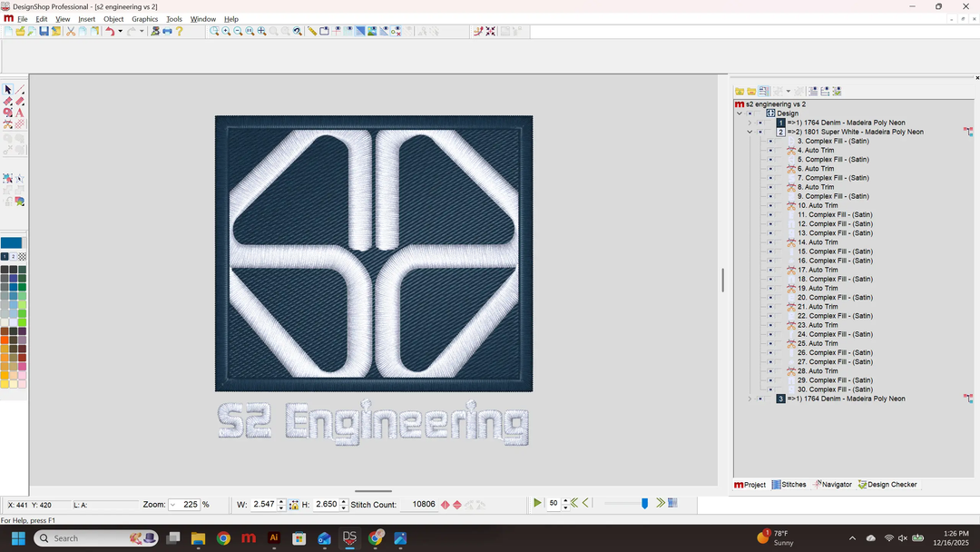Screen dimensions: 980x552
Task: Open the Insert menu
Action: coord(86,19)
